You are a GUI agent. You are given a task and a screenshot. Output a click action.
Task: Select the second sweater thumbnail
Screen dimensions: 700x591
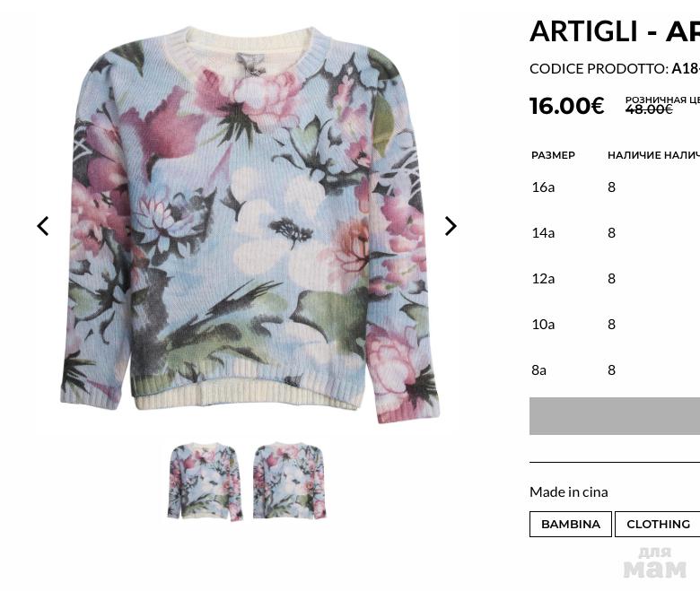click(x=290, y=481)
